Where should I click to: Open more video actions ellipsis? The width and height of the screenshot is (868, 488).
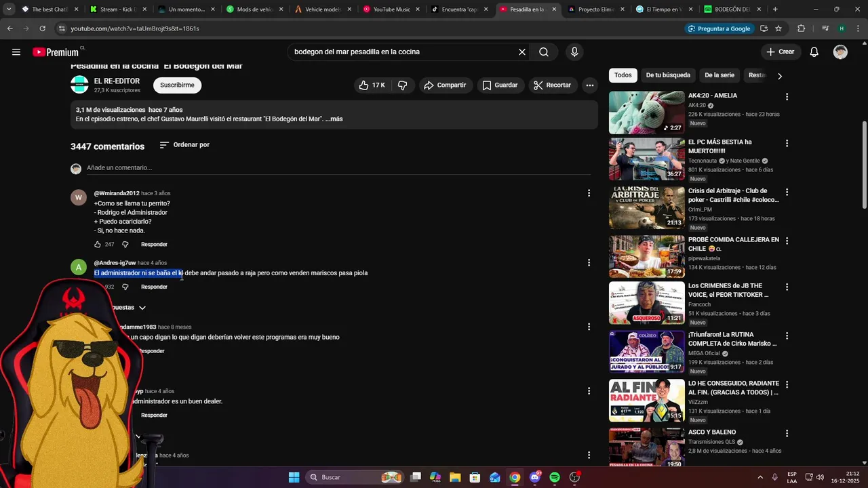[590, 85]
